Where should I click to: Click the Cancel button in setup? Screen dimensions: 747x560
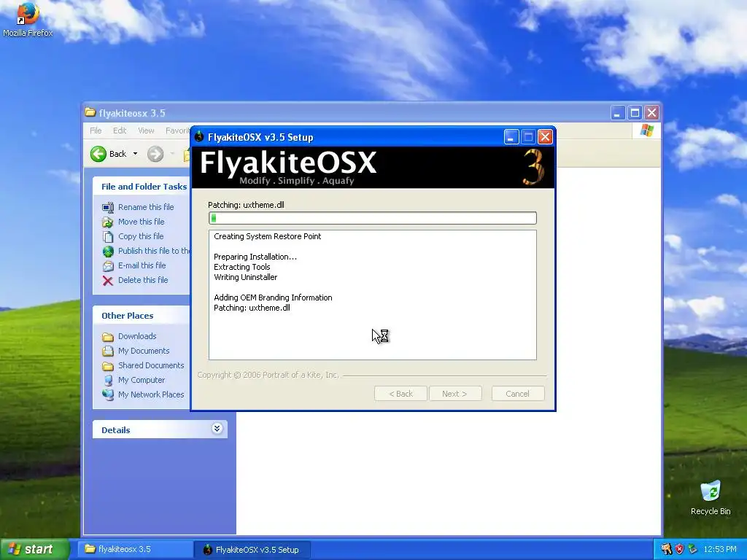pyautogui.click(x=518, y=394)
